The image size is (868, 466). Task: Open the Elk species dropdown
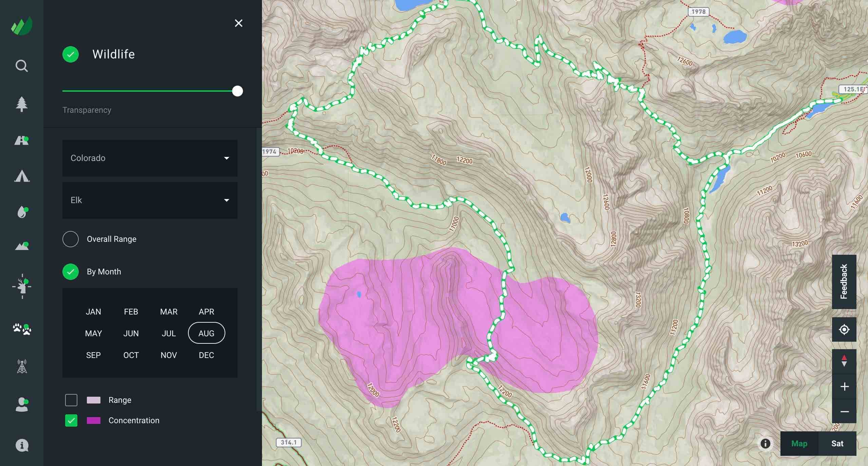click(150, 200)
